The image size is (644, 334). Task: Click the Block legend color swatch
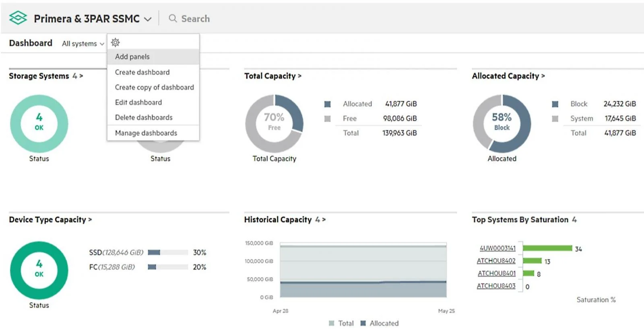point(555,104)
